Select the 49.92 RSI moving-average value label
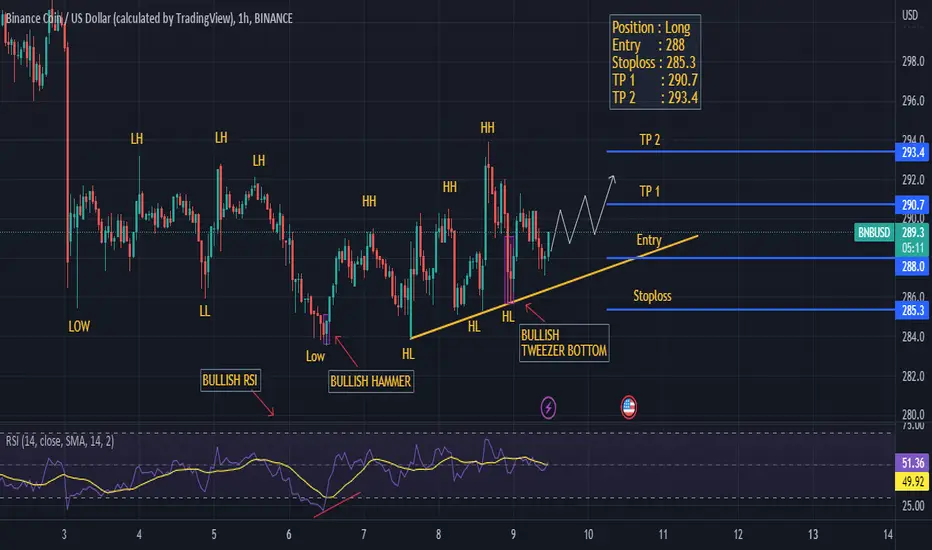Viewport: 932px width, 550px height. [x=912, y=481]
